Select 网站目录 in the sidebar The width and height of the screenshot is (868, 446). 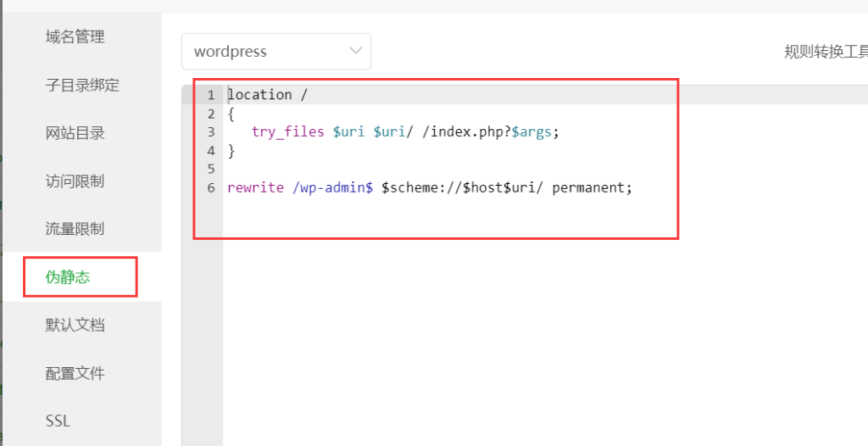[75, 133]
